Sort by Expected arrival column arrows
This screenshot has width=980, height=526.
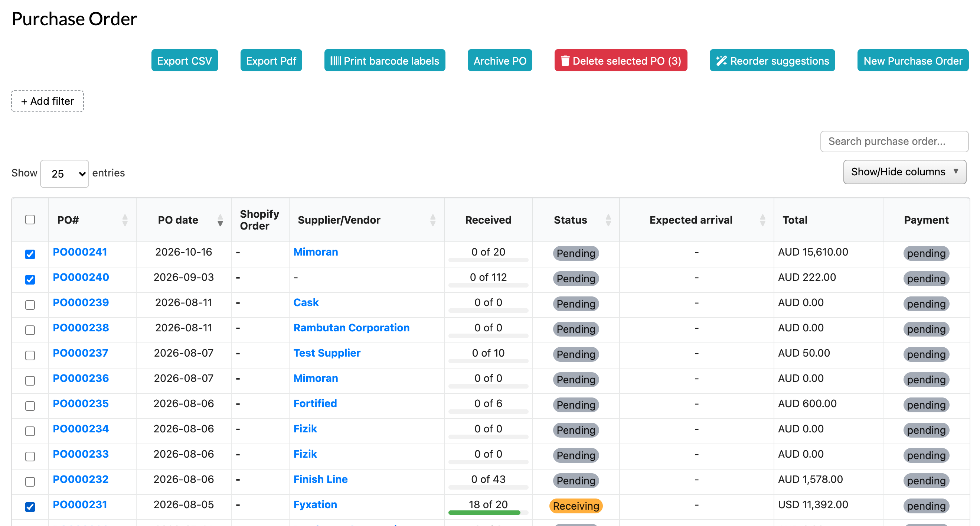(762, 220)
